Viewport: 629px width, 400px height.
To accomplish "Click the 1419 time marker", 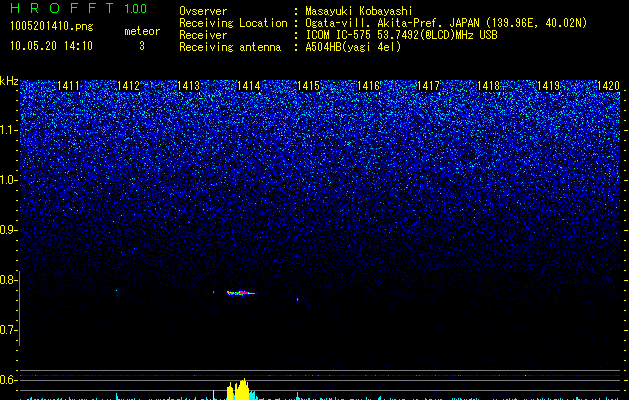I will click(x=548, y=86).
